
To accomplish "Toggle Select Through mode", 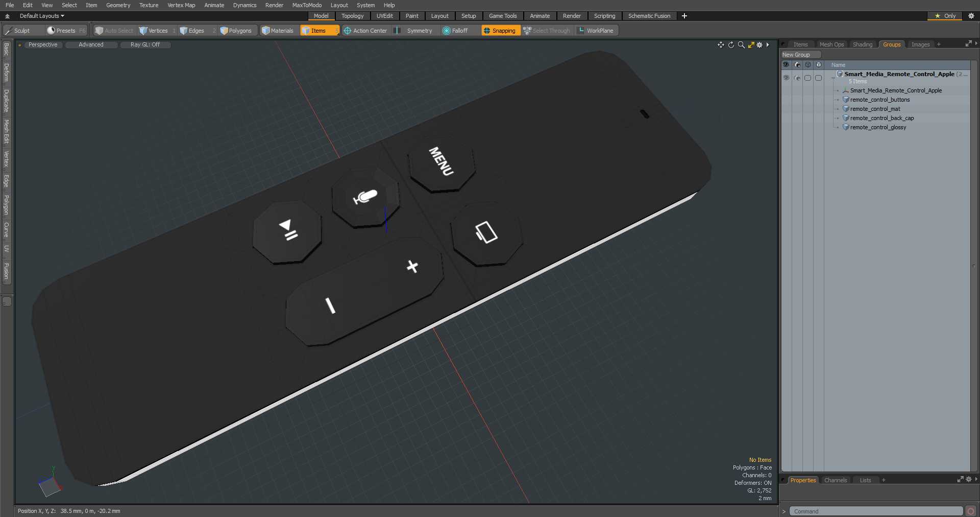I will point(547,31).
